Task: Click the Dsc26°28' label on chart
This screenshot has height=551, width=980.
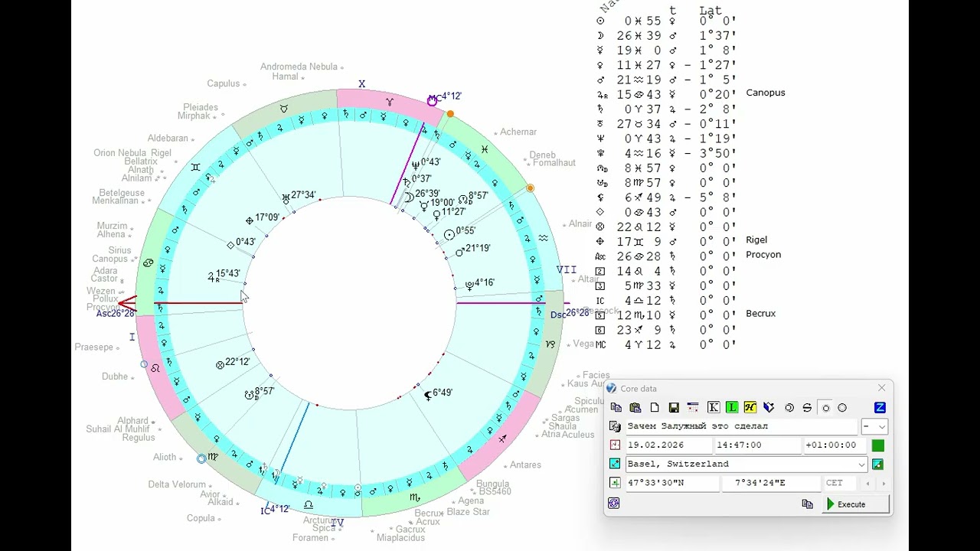Action: point(570,314)
